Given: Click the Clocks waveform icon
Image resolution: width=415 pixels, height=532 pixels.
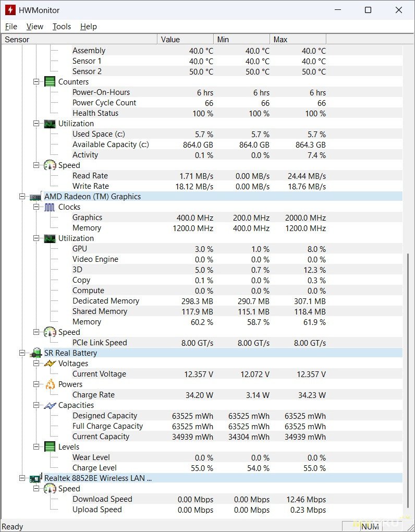Looking at the screenshot, I should (x=50, y=207).
